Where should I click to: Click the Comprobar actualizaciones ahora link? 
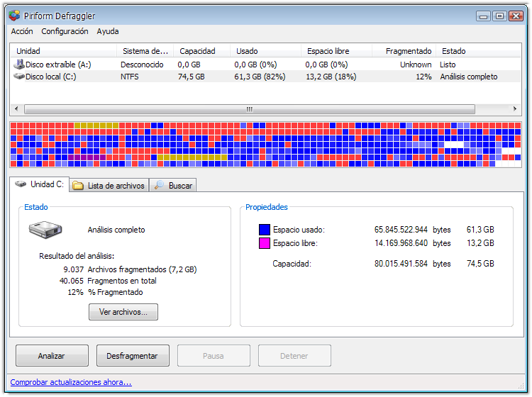point(71,382)
